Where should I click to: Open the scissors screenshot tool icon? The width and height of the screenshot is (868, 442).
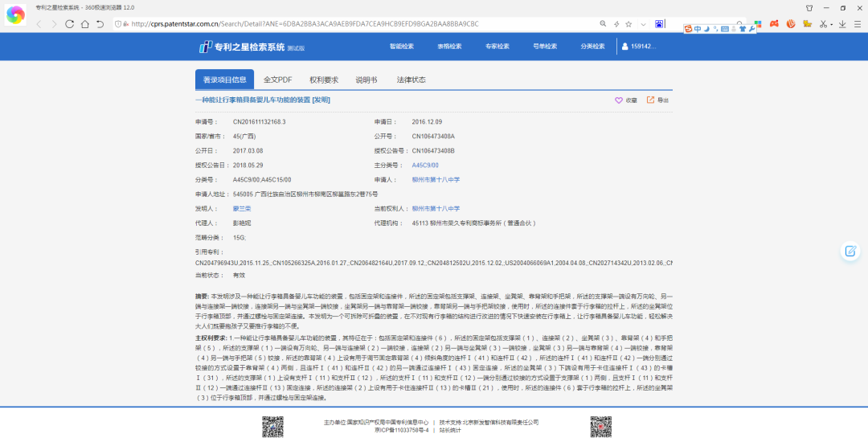[x=822, y=24]
